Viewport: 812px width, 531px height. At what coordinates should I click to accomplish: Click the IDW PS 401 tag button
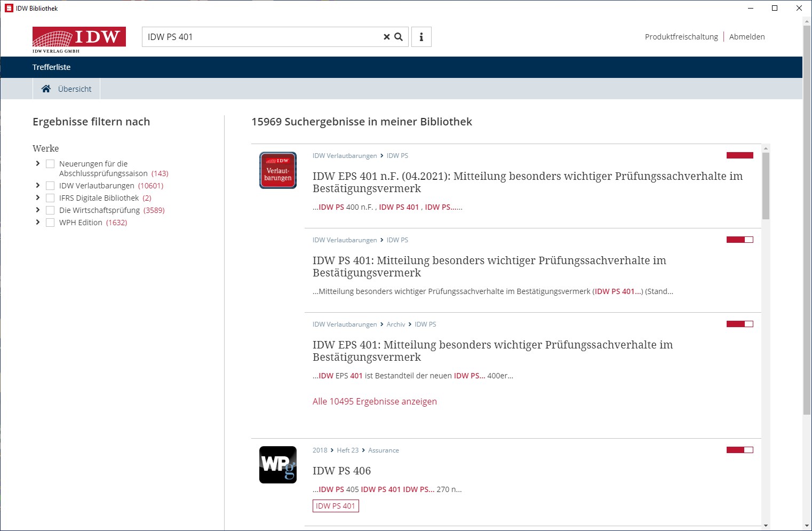(x=336, y=506)
